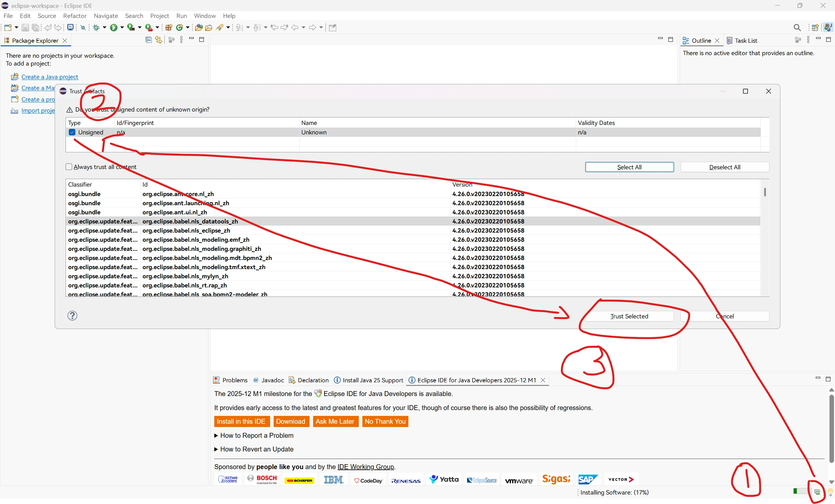Image resolution: width=835 pixels, height=504 pixels.
Task: Open the Window menu
Action: [x=204, y=16]
